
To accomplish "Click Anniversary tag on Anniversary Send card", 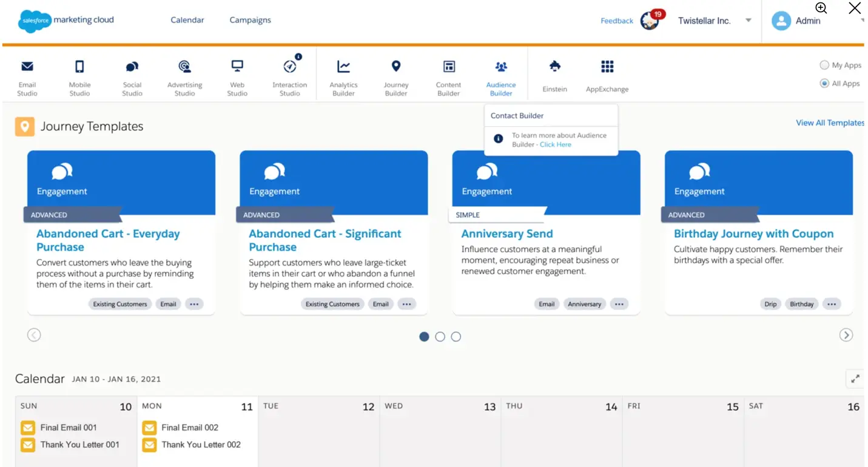I will pyautogui.click(x=585, y=304).
